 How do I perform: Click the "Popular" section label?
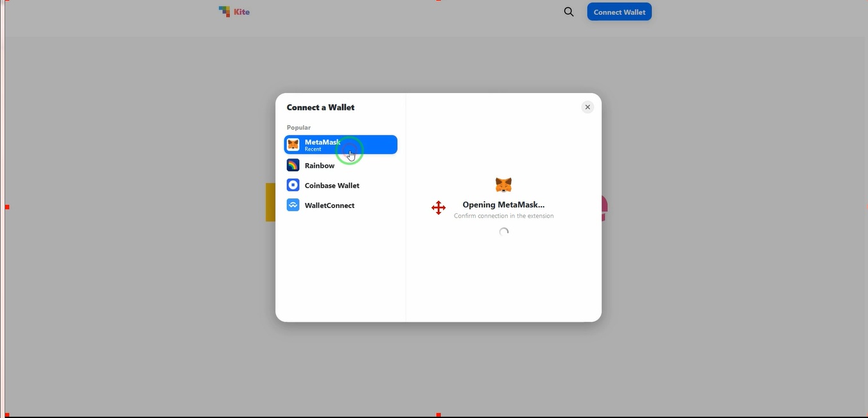coord(299,127)
